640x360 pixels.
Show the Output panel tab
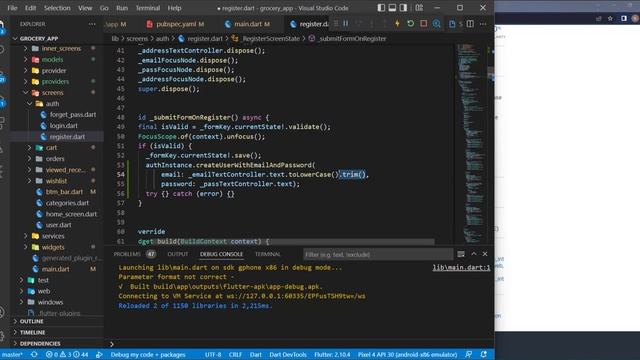(x=178, y=254)
